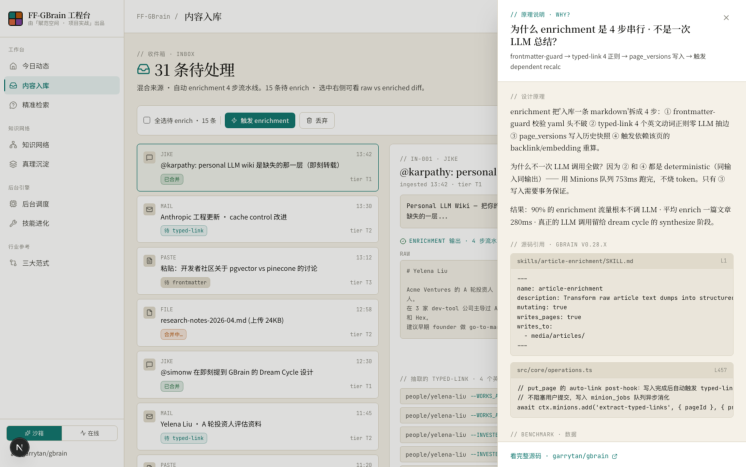Screen dimensions: 746x467
Task: Click the ENRICHMENT 输出 circle icon
Action: pyautogui.click(x=403, y=241)
